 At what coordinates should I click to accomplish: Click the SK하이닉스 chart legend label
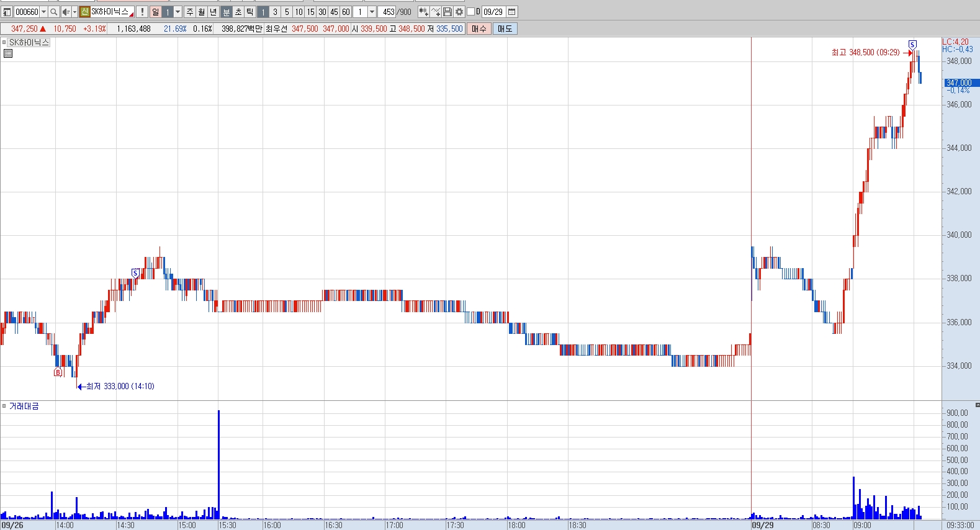(29, 42)
